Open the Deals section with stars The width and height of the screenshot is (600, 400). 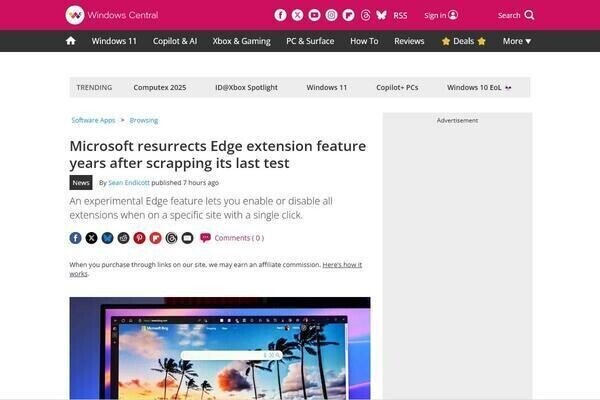coord(463,41)
